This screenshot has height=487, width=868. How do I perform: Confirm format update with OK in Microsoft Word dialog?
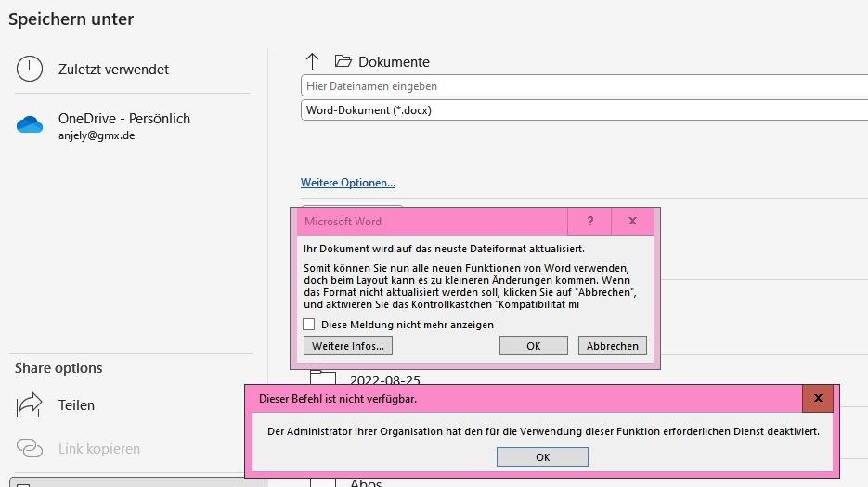pos(533,346)
